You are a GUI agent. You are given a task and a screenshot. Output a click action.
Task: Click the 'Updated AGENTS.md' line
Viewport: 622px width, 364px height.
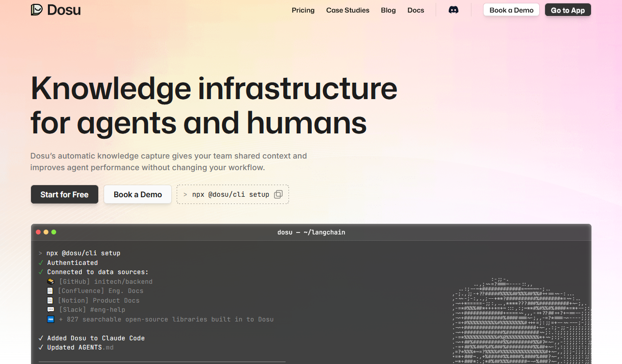point(76,348)
